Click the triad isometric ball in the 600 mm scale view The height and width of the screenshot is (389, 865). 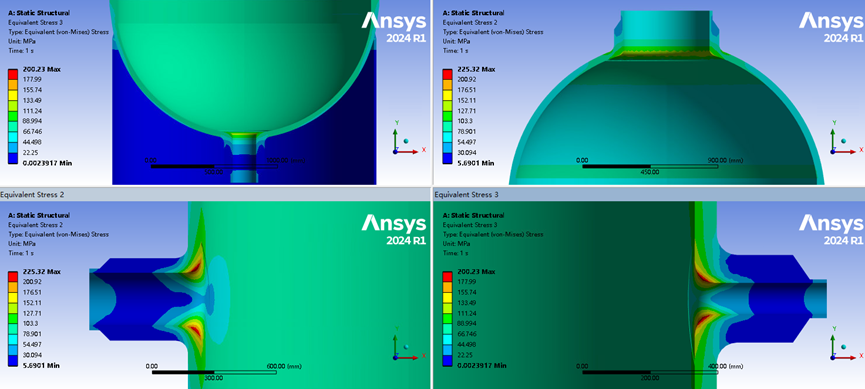pos(406,346)
